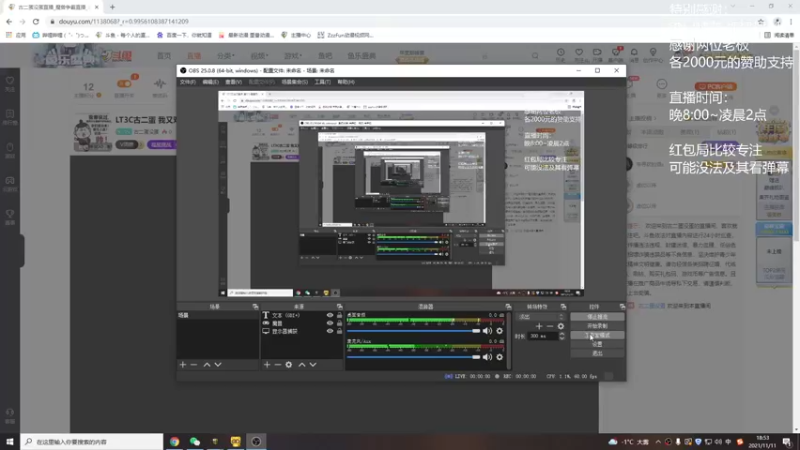Open OBS 编辑 (Edit) menu
The image size is (800, 450).
point(210,82)
